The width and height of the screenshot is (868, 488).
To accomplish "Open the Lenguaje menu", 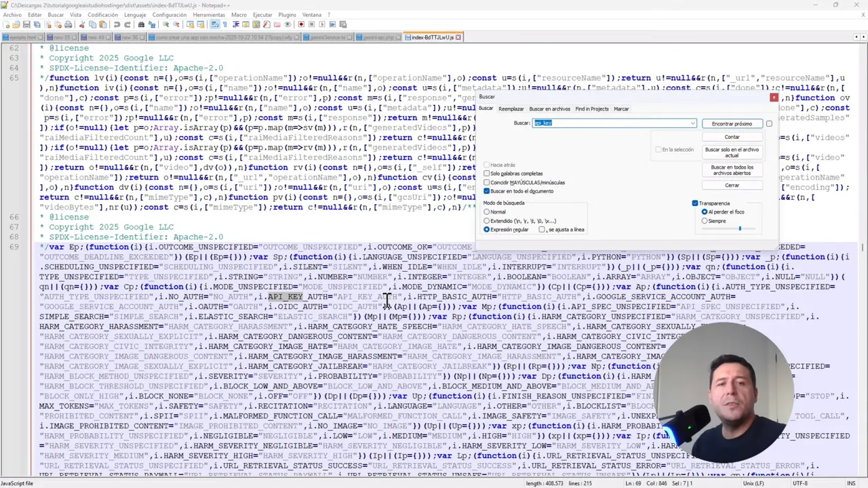I will (x=134, y=14).
